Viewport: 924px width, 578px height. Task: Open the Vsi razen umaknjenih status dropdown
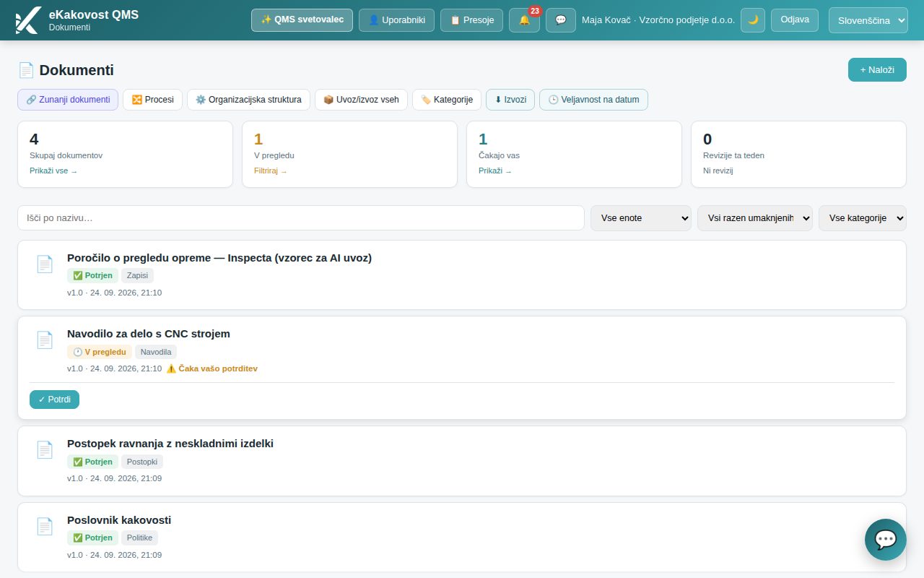click(755, 217)
